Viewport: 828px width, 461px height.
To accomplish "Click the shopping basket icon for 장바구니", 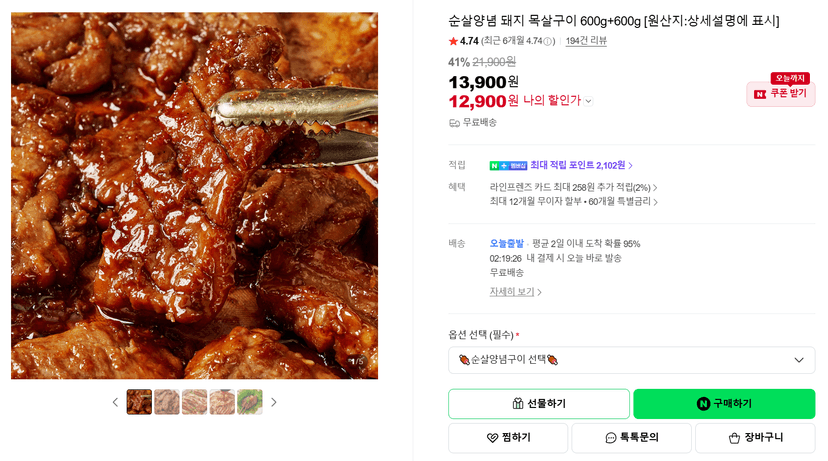I will (734, 438).
